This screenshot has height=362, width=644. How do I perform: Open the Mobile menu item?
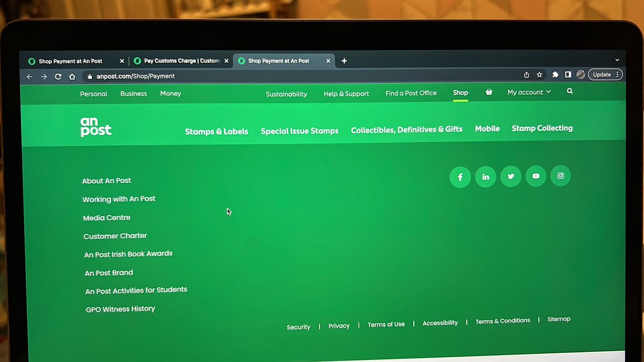487,129
